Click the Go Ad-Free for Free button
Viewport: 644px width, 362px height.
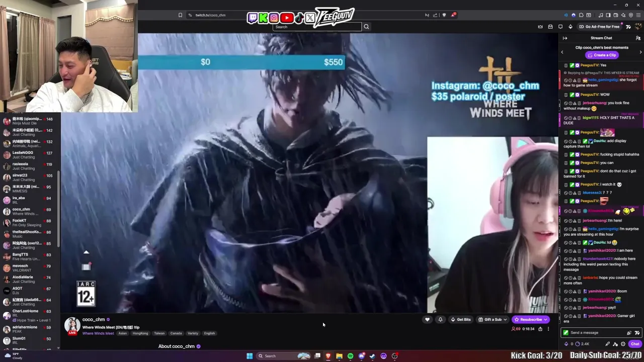(x=600, y=27)
